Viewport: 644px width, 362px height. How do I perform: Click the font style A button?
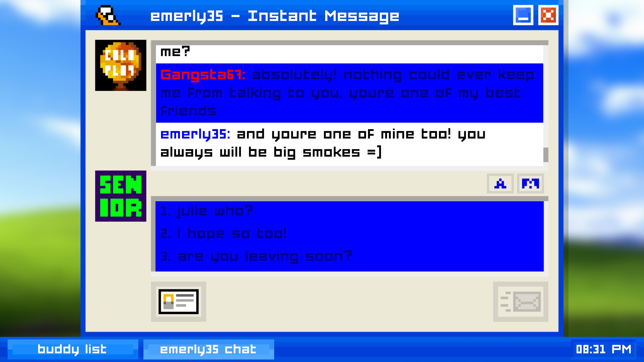[x=500, y=184]
